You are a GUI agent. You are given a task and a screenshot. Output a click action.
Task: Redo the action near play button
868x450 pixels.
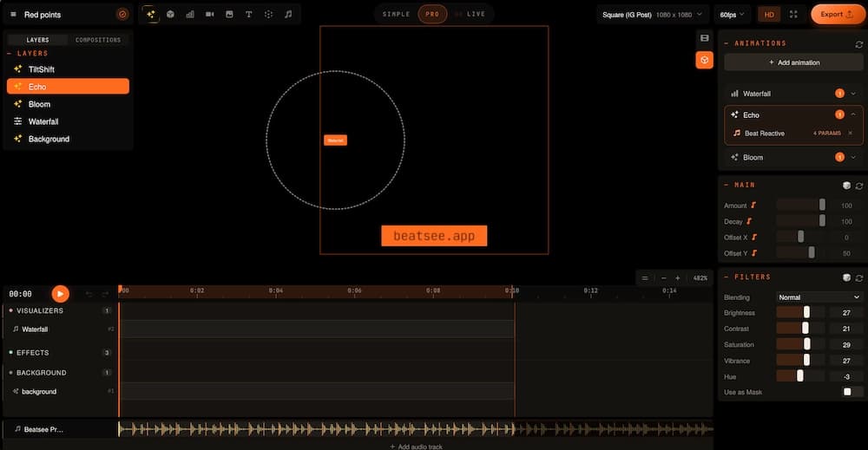pyautogui.click(x=105, y=294)
